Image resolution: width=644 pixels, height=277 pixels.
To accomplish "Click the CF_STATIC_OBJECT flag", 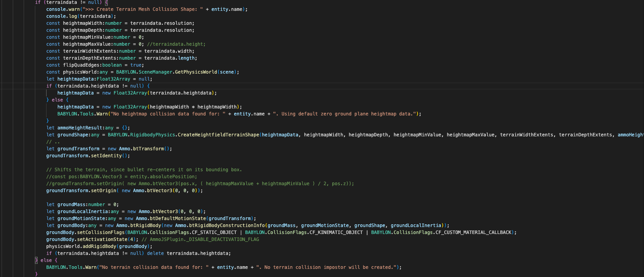I will click(x=214, y=232).
